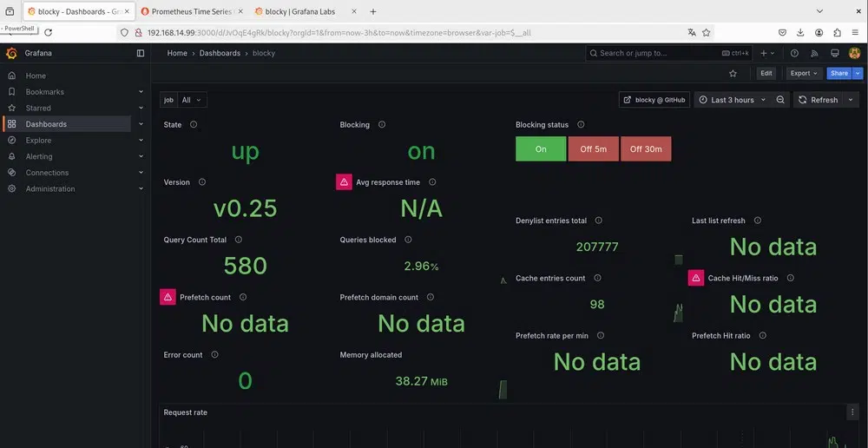The image size is (868, 448).
Task: Zoom out time range magnifier icon
Action: point(780,100)
